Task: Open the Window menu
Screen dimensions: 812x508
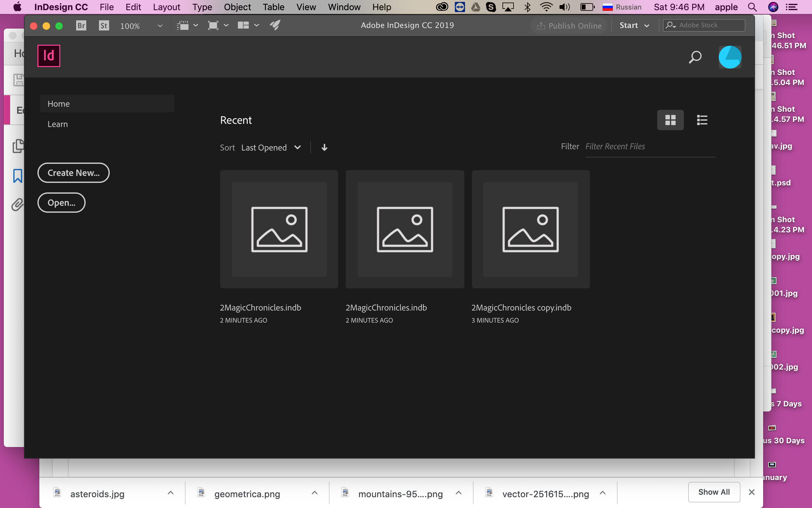Action: pyautogui.click(x=344, y=7)
